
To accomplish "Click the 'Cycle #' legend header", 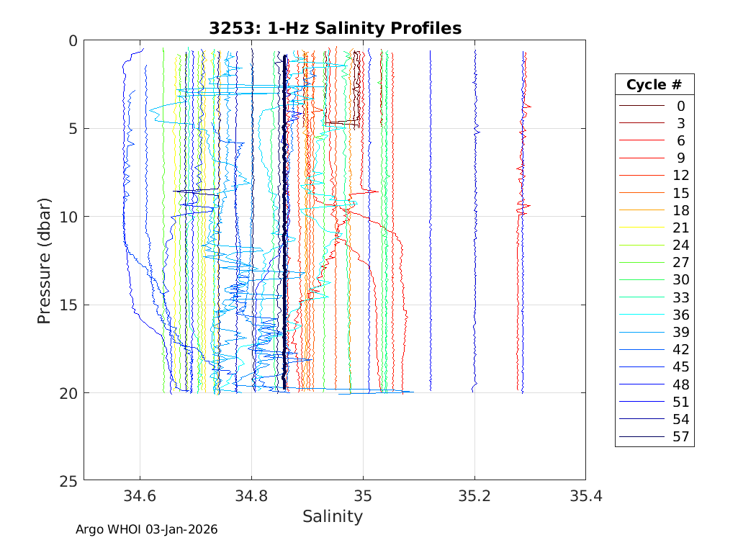I will (654, 84).
